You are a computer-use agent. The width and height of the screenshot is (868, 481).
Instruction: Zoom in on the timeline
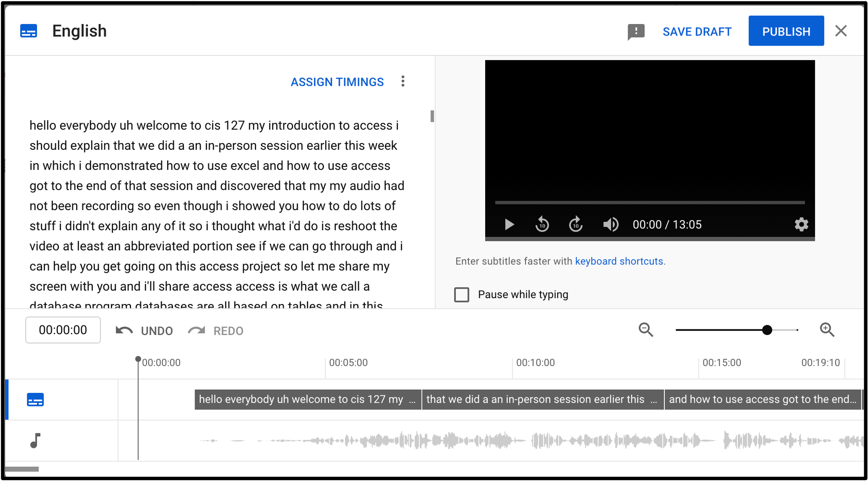point(827,330)
